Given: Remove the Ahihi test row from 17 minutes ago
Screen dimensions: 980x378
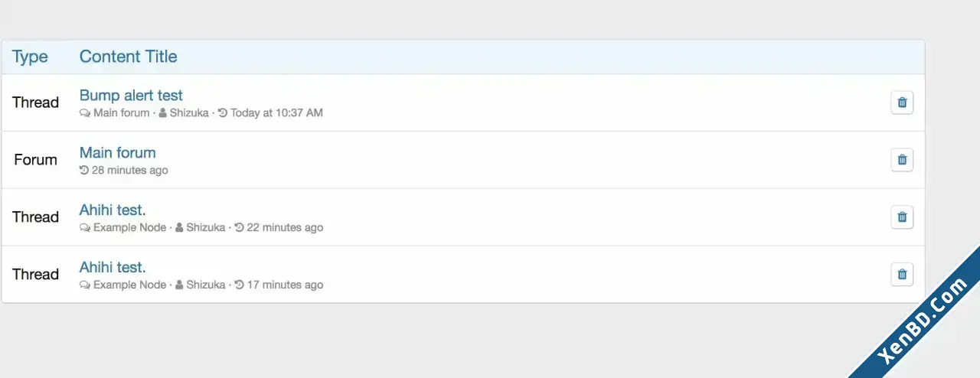Looking at the screenshot, I should 902,275.
